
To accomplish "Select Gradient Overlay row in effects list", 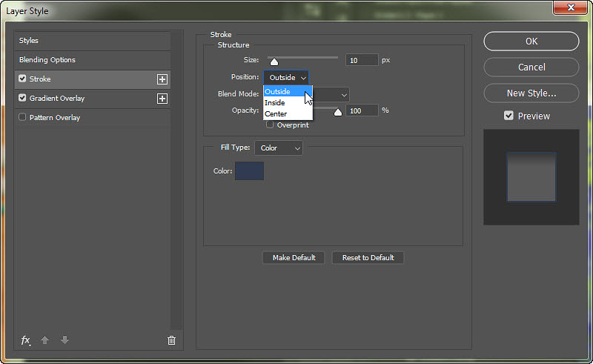I will [x=93, y=99].
